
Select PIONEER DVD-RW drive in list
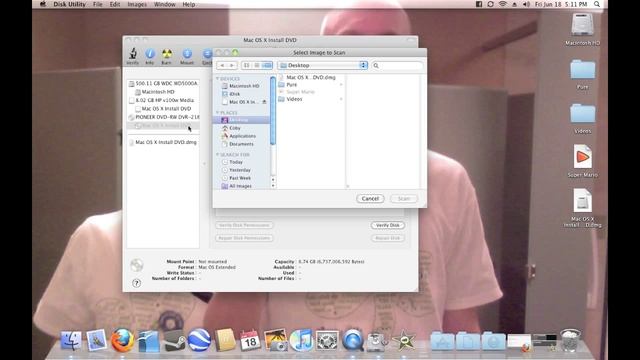click(163, 117)
